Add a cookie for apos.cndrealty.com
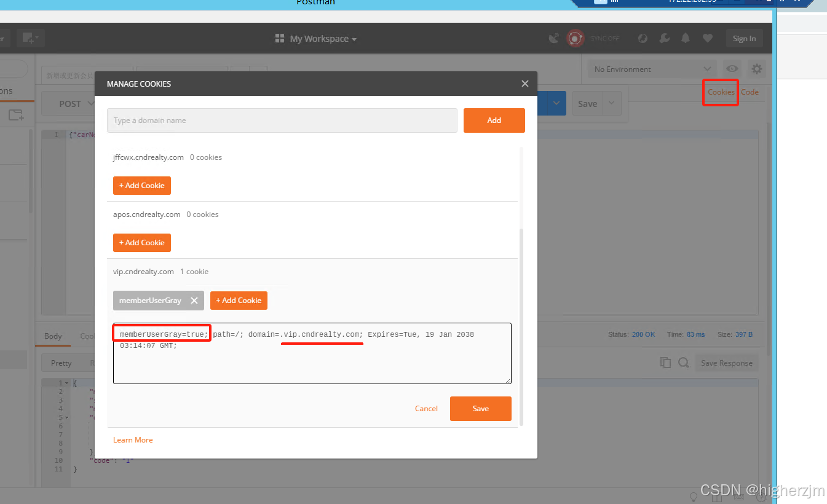The image size is (827, 504). (141, 243)
